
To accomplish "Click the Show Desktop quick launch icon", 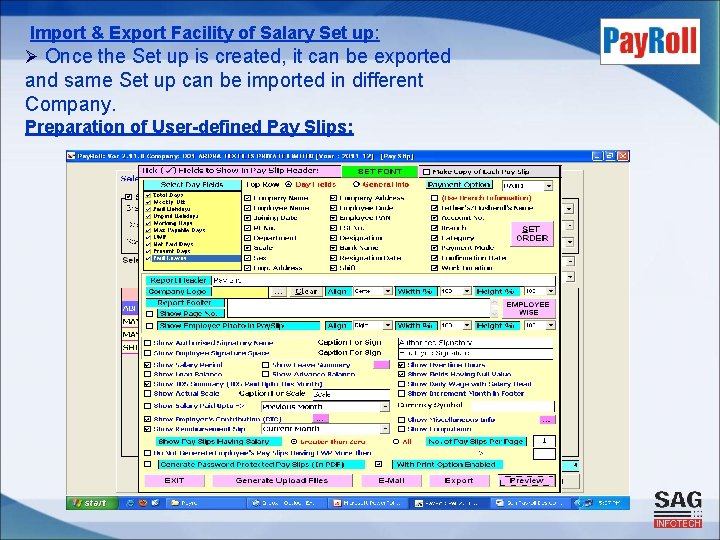I will [156, 503].
